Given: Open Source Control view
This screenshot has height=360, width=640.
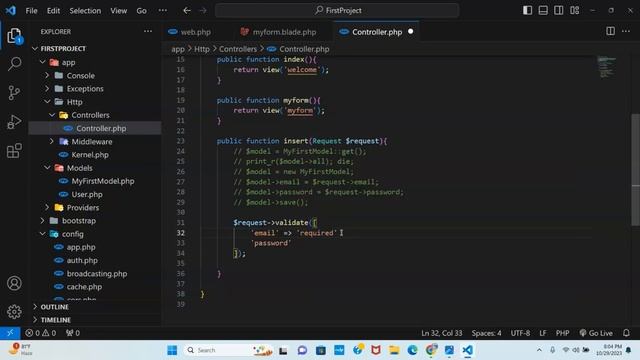Looking at the screenshot, I should [x=14, y=93].
